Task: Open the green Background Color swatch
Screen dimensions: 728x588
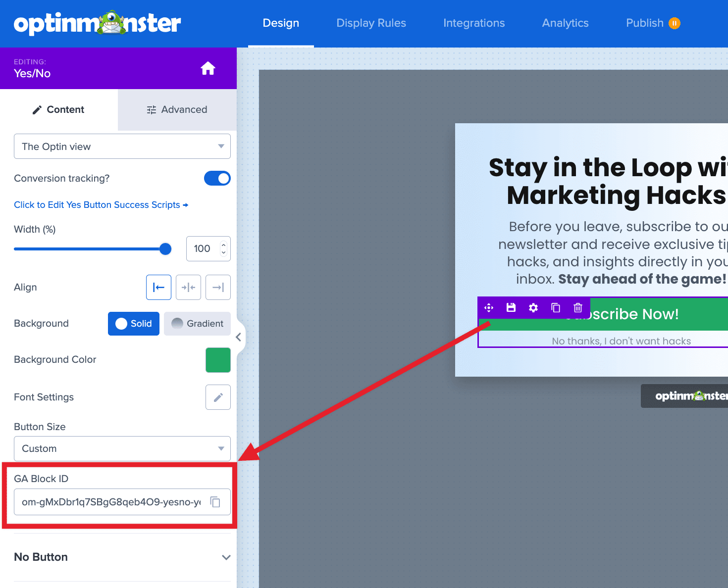Action: 218,360
